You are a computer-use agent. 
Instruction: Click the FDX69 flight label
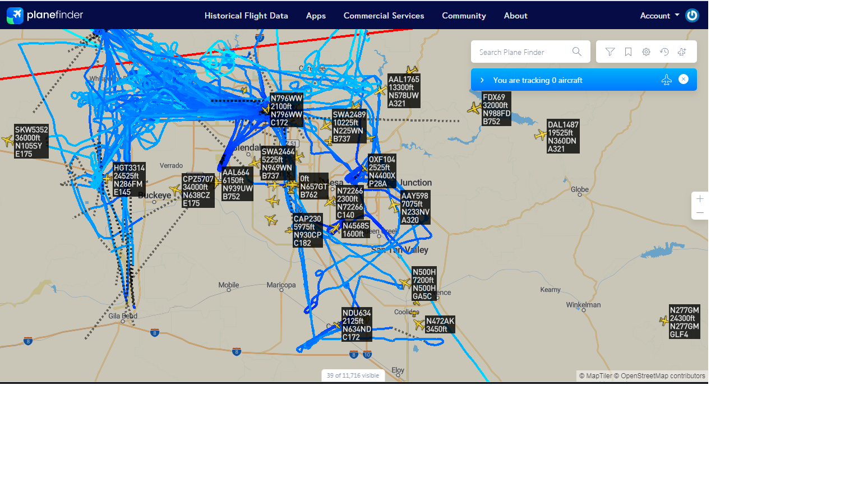pos(496,109)
